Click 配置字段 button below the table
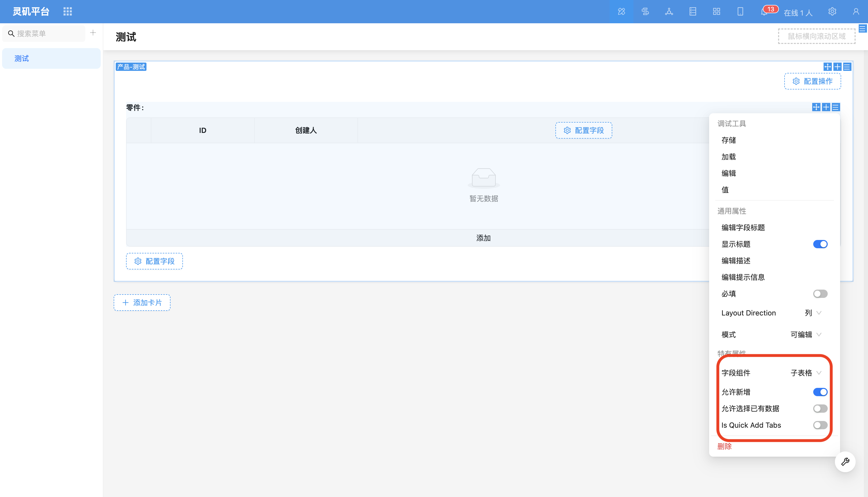Image resolution: width=868 pixels, height=497 pixels. pyautogui.click(x=154, y=261)
